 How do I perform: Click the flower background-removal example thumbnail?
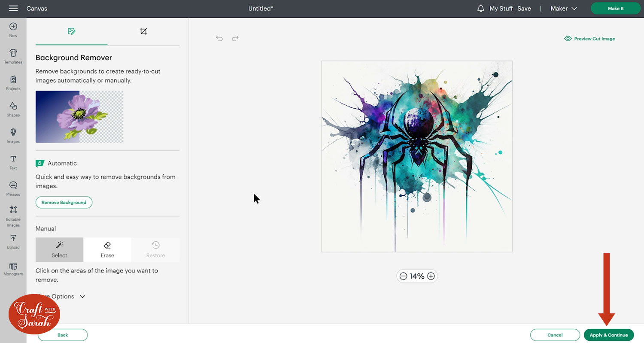pos(79,117)
